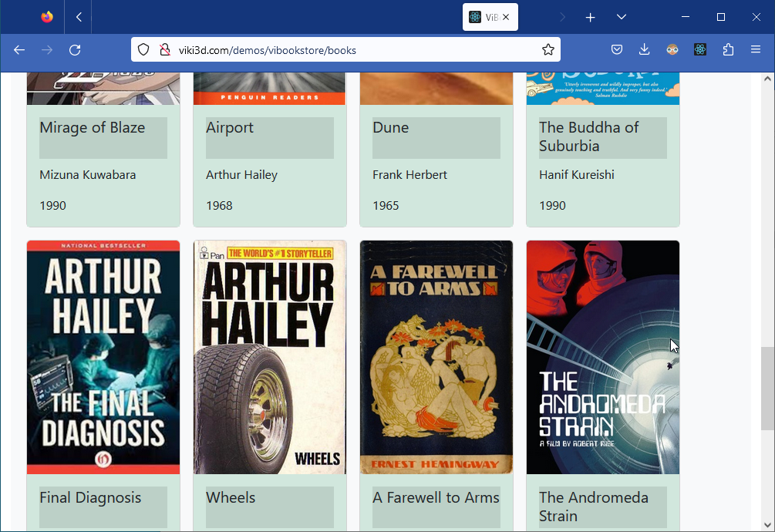Screen dimensions: 775x532
Task: Click scrollbar down arrow
Action: coord(767,525)
